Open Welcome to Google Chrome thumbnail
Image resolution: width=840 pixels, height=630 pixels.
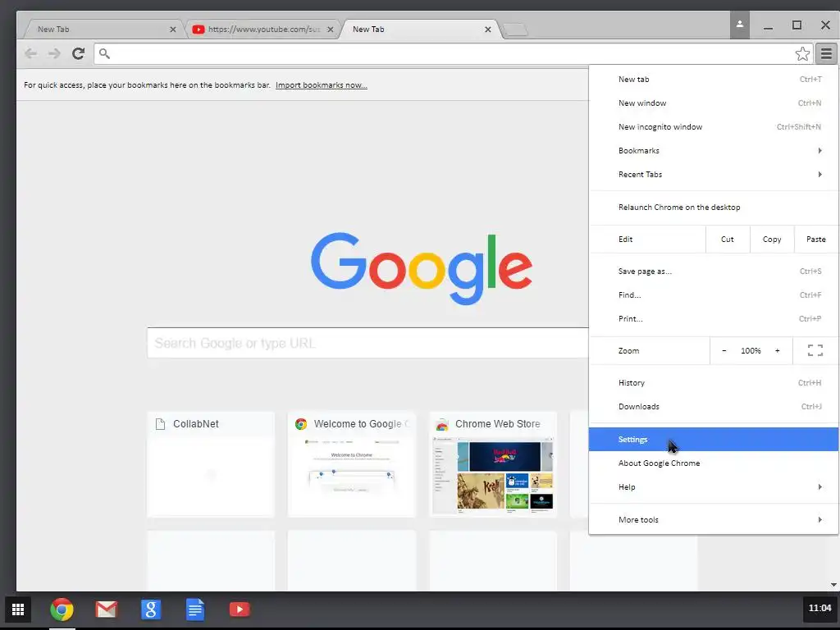tap(351, 464)
